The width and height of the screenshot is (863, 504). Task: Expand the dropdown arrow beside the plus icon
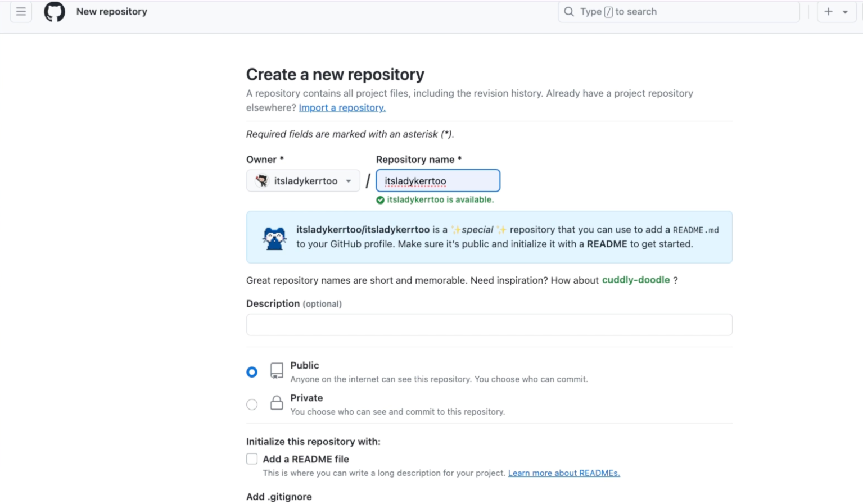844,11
